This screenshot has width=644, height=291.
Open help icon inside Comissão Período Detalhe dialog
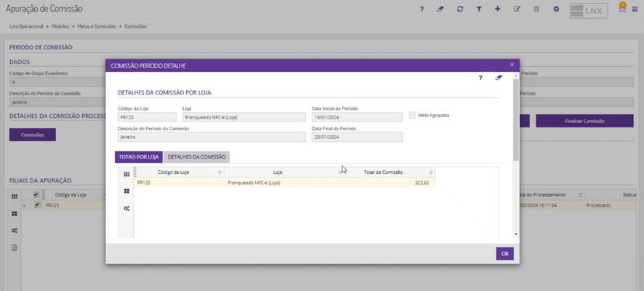480,78
